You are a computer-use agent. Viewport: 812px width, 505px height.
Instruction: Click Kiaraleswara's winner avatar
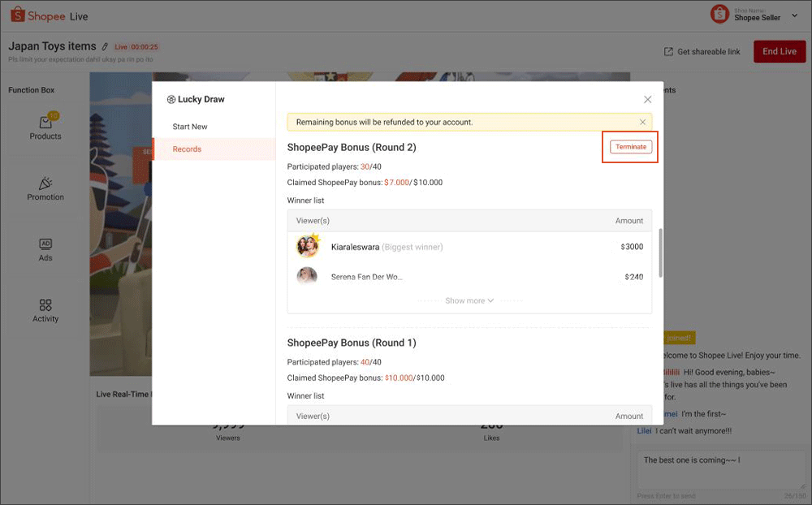(308, 246)
